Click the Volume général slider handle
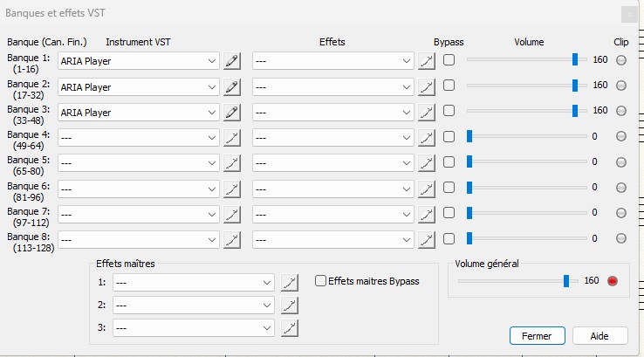 coord(566,280)
